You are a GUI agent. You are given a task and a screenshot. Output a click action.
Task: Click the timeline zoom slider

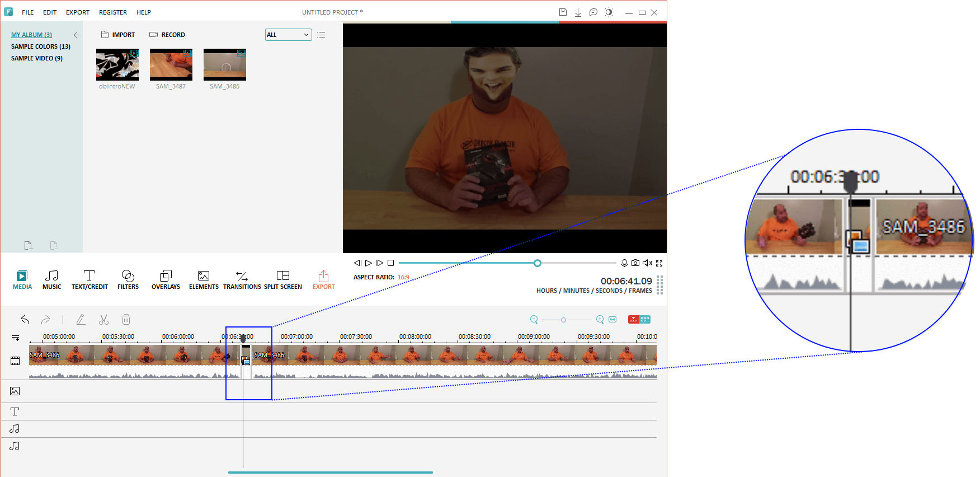pos(564,320)
